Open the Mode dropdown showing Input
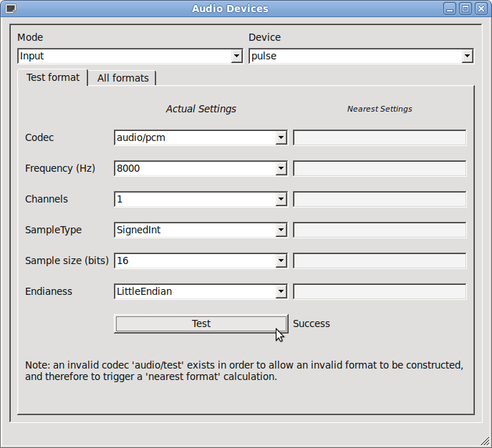 [x=130, y=56]
